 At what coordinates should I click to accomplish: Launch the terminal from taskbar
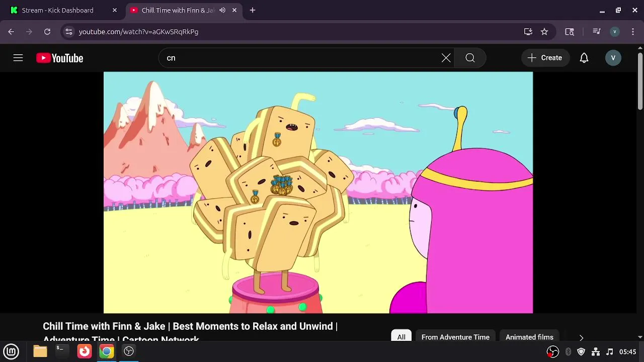click(x=62, y=351)
